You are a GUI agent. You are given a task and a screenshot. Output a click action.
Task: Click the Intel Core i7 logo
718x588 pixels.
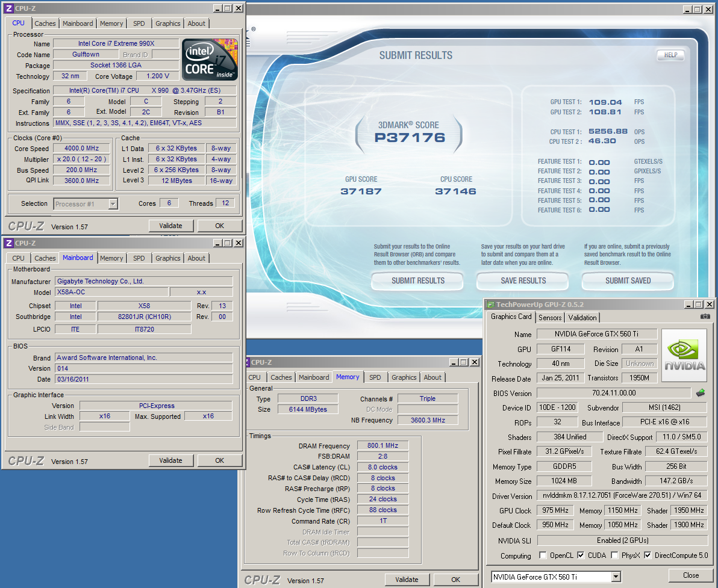[x=210, y=60]
